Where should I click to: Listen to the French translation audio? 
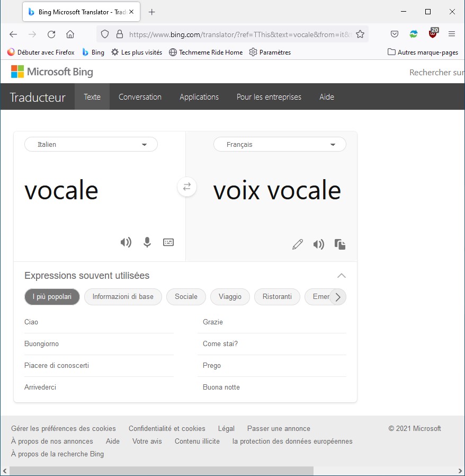(318, 244)
